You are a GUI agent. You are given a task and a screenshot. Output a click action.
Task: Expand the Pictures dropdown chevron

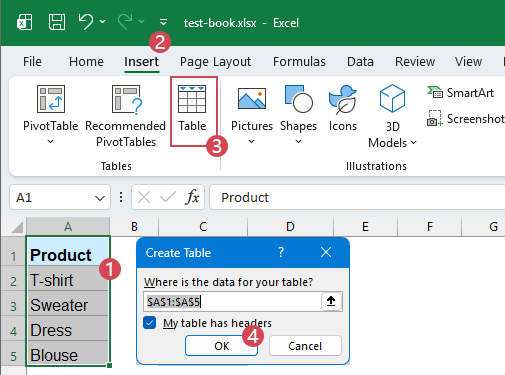tap(252, 142)
